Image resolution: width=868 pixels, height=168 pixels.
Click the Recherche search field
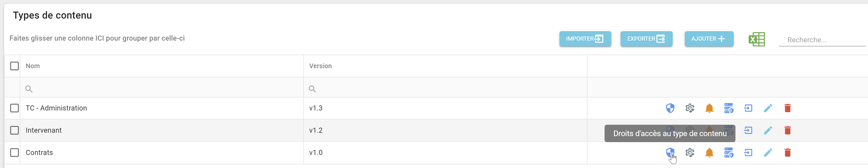(821, 40)
